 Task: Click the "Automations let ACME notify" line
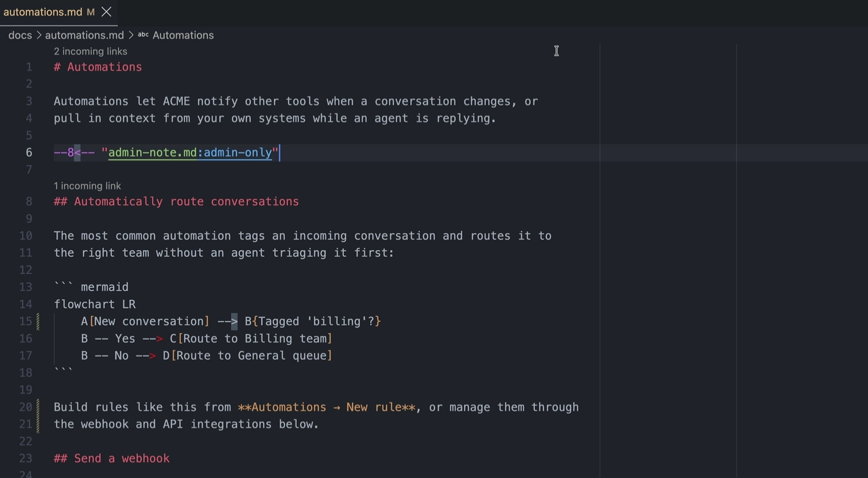coord(296,101)
